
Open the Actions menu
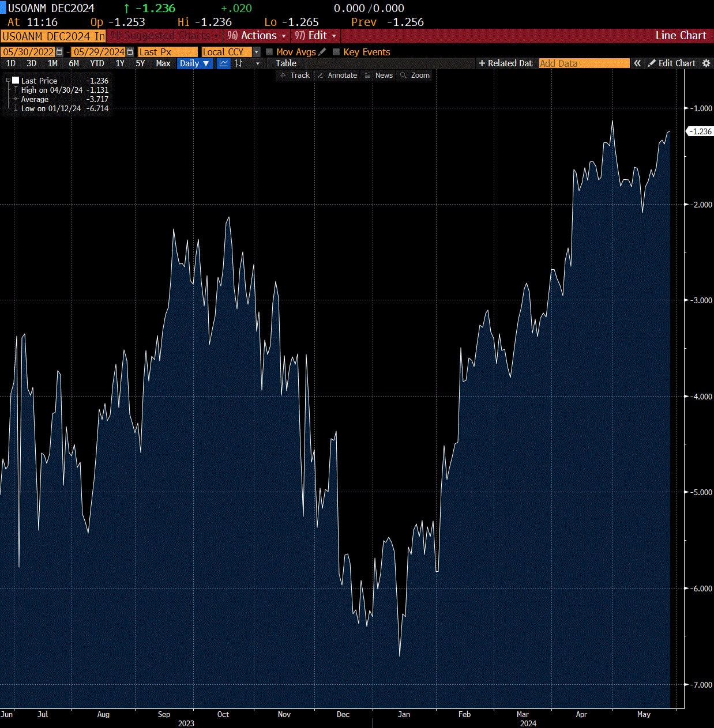click(x=257, y=36)
